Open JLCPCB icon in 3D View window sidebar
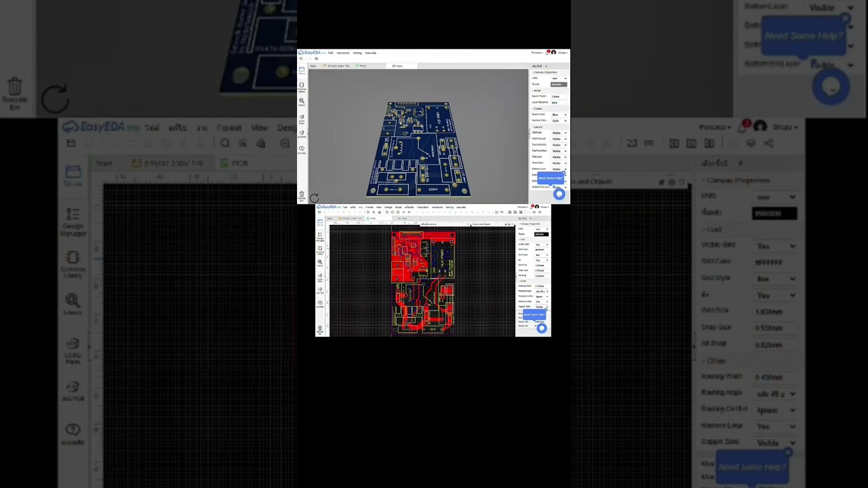 [302, 134]
